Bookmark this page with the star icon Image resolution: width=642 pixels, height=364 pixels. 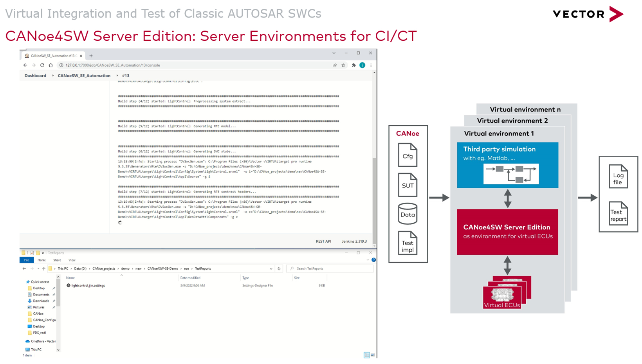(343, 65)
